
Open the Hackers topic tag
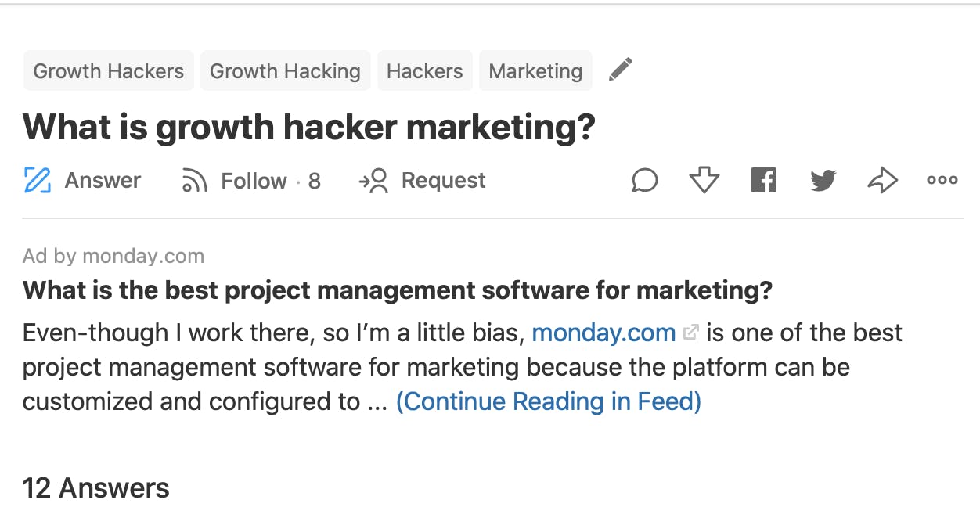tap(425, 71)
